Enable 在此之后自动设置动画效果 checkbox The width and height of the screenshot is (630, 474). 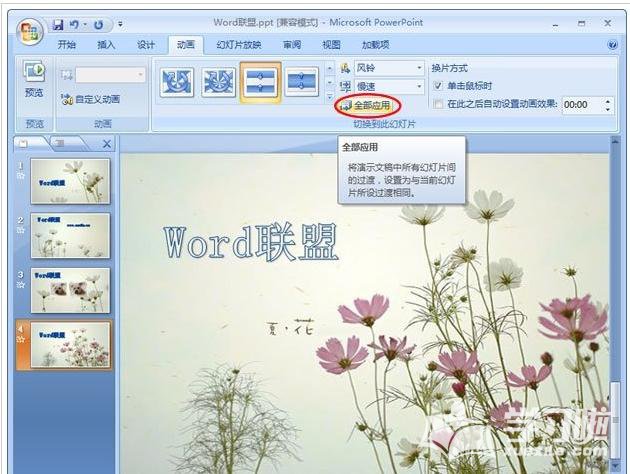click(x=439, y=104)
